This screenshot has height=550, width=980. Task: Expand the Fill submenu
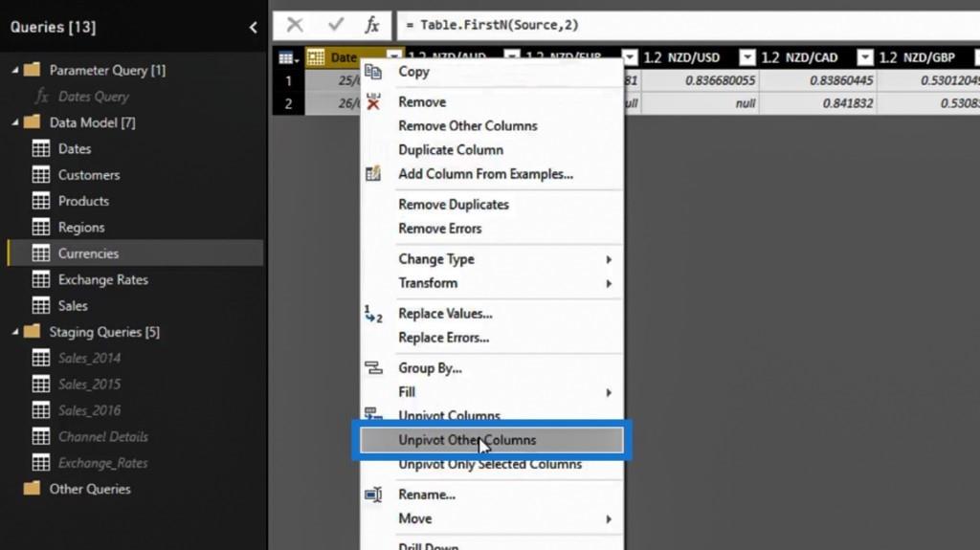click(x=608, y=392)
